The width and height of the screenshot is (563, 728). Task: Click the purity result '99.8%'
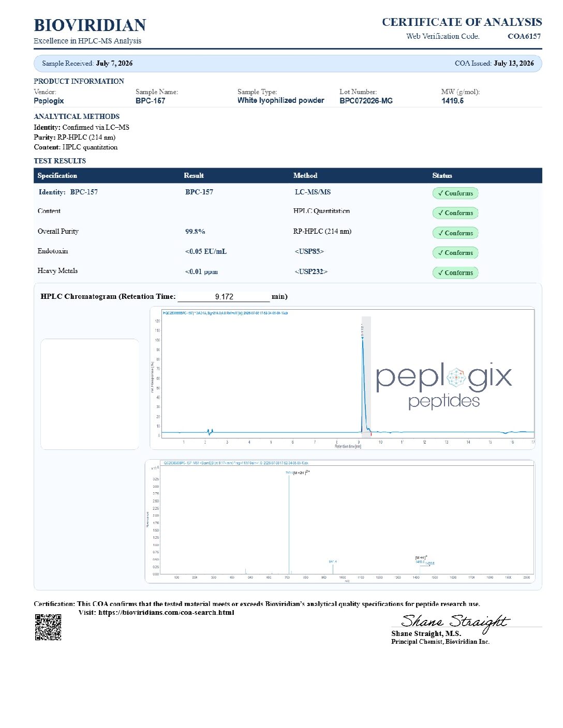pos(195,232)
